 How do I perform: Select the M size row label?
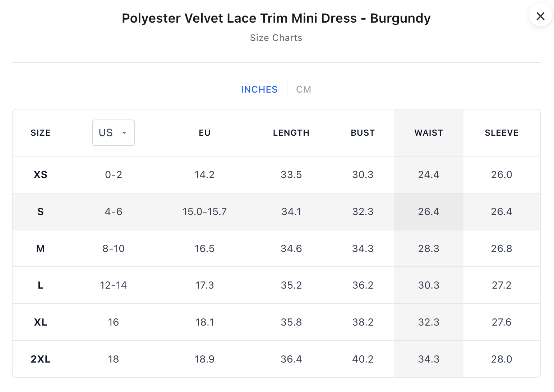pos(41,248)
